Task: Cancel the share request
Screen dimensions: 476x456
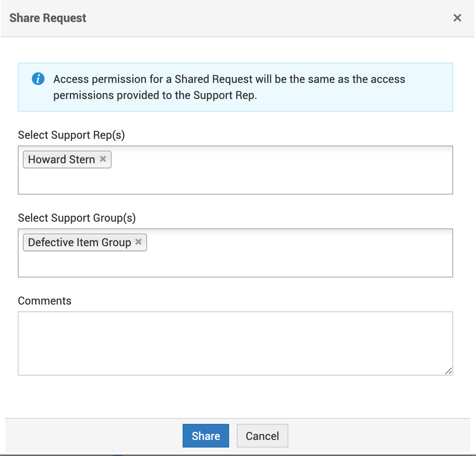Action: (x=262, y=436)
